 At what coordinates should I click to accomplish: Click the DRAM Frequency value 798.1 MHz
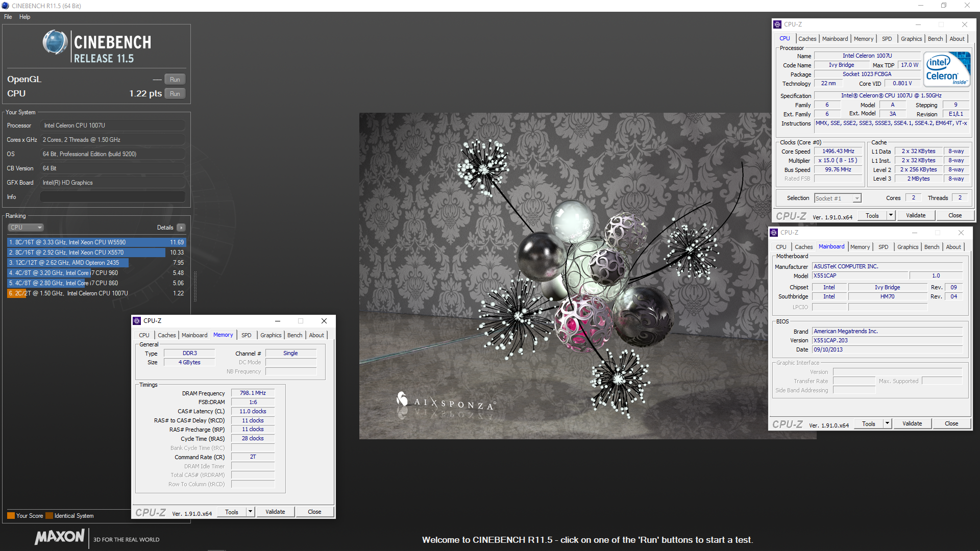(253, 393)
